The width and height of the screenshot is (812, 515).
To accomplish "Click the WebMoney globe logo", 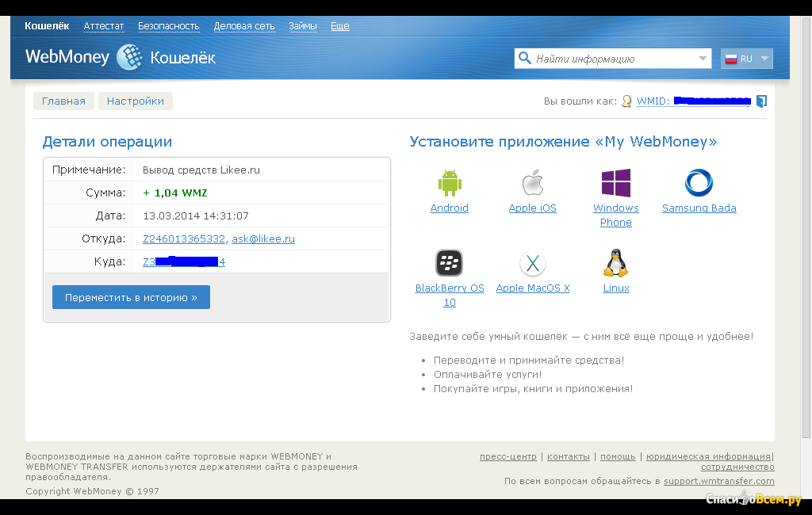I will click(129, 57).
